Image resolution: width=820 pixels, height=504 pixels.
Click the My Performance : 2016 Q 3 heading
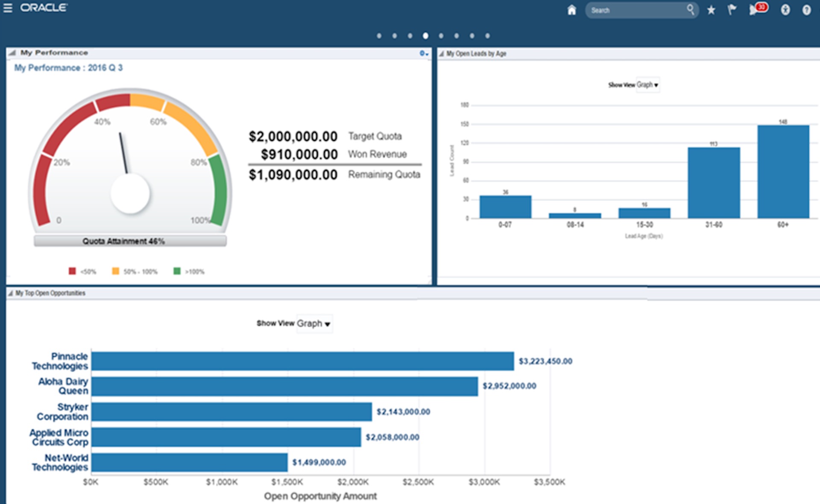click(68, 68)
